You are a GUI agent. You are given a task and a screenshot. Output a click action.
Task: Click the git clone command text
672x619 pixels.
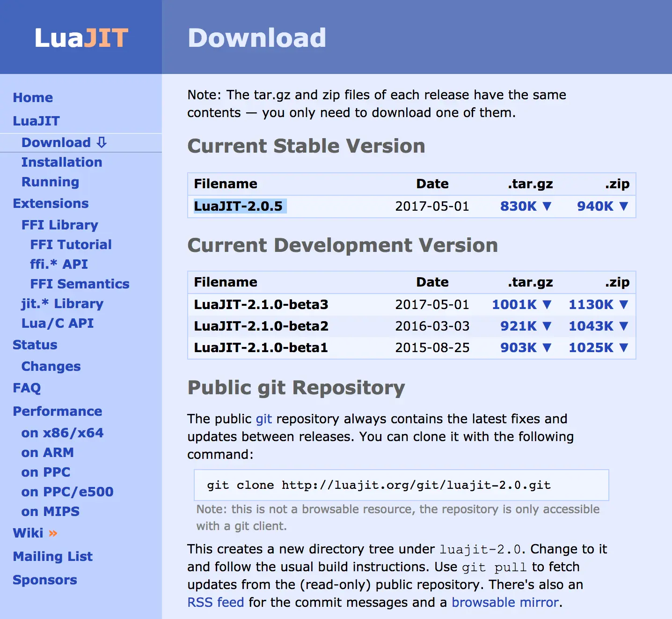(379, 485)
